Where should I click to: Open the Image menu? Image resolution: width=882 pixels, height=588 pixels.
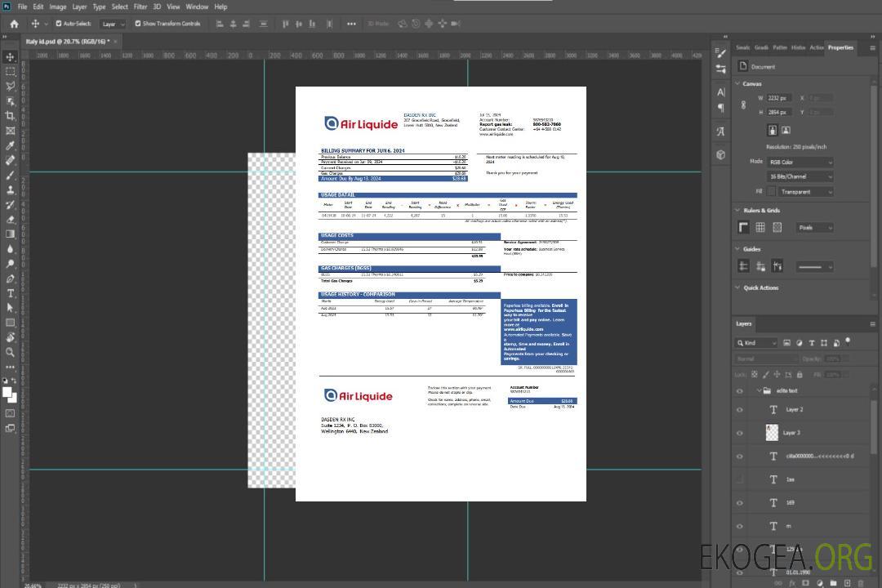(x=58, y=7)
